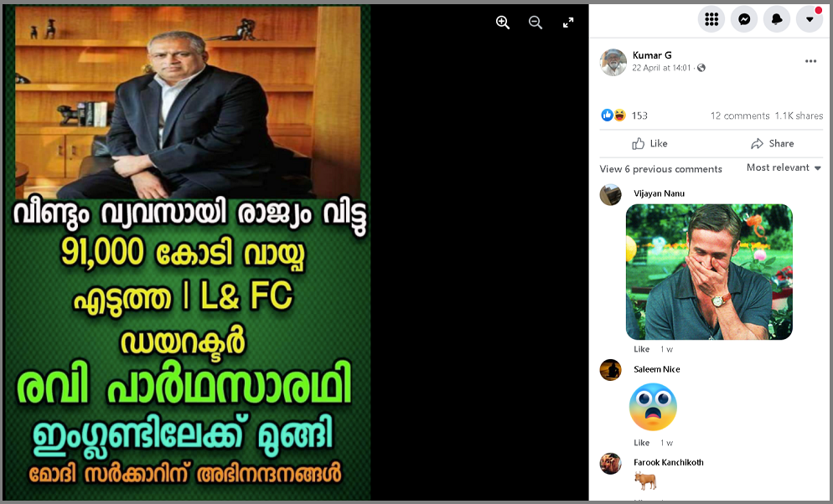Image resolution: width=833 pixels, height=504 pixels.
Task: View 6 previous comments
Action: (661, 169)
